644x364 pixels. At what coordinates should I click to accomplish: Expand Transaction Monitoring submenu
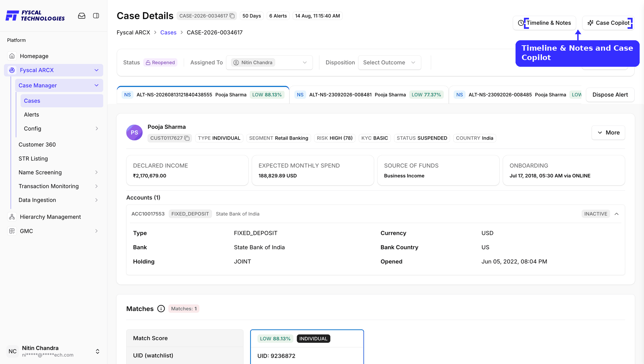click(x=97, y=186)
